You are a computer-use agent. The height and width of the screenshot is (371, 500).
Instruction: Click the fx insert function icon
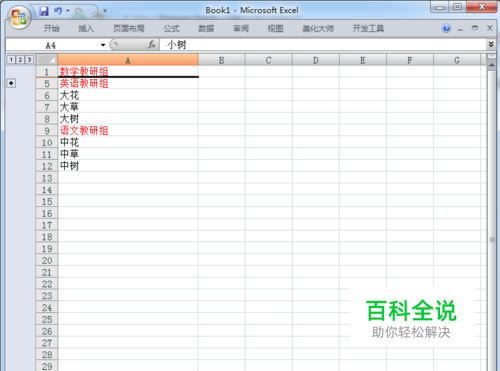point(152,44)
